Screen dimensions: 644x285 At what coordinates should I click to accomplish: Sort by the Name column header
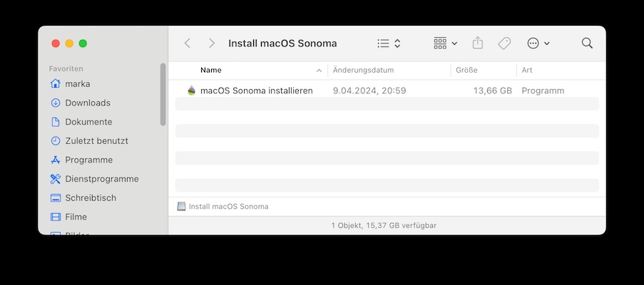point(211,71)
